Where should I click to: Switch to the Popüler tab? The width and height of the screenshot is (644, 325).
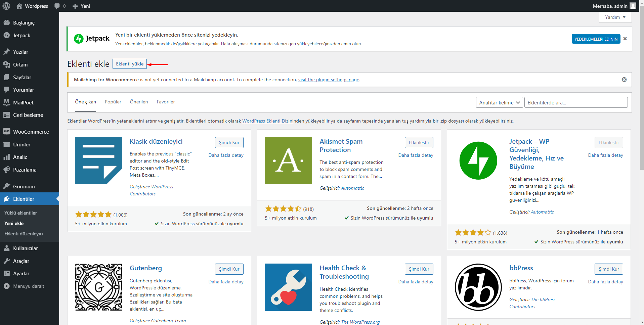(x=113, y=102)
